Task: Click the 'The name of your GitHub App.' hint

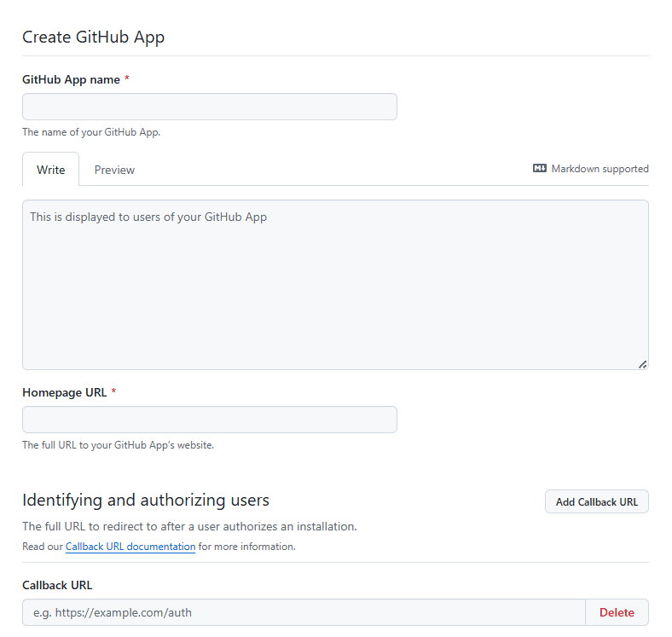Action: point(91,132)
